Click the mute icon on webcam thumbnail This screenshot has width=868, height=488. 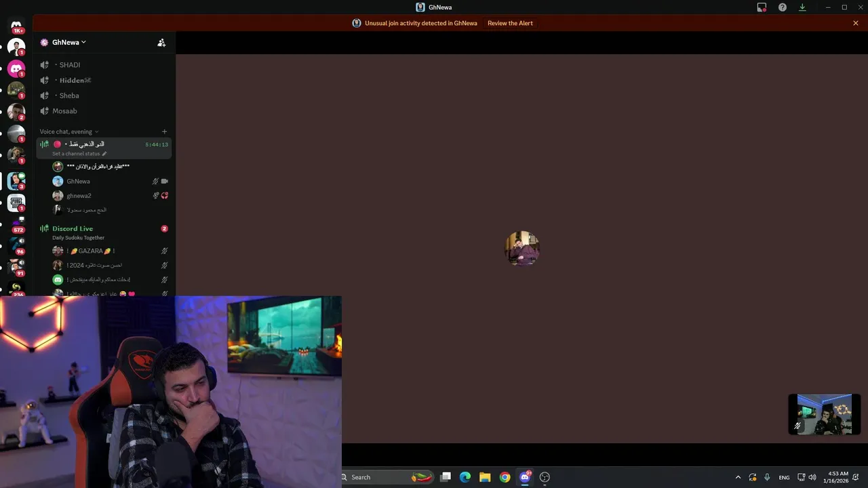click(x=797, y=426)
